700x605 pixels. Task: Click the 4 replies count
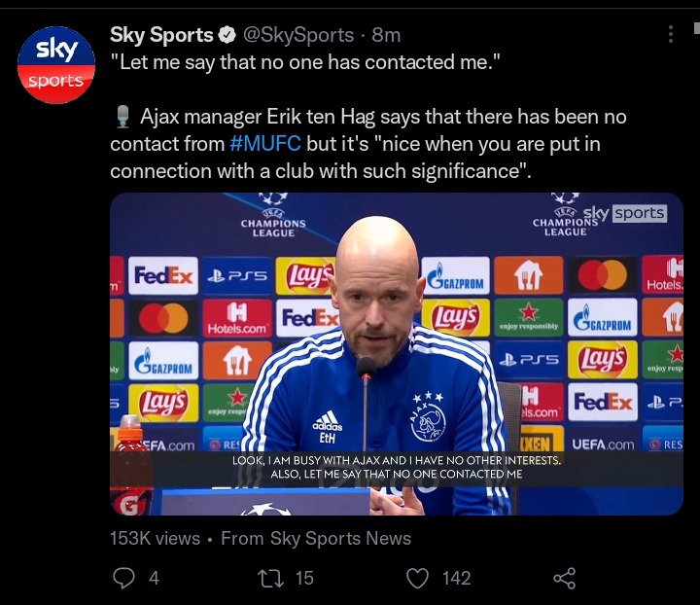tap(154, 578)
